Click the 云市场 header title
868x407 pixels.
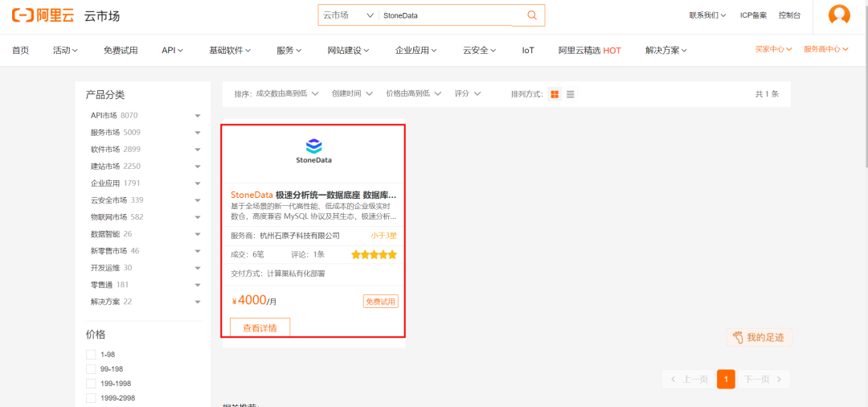pyautogui.click(x=102, y=16)
